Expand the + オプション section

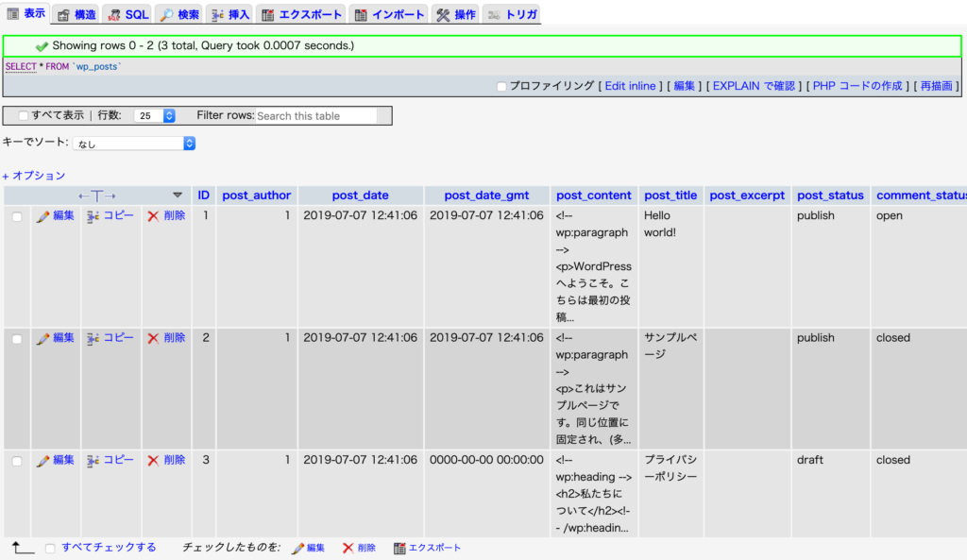click(34, 176)
